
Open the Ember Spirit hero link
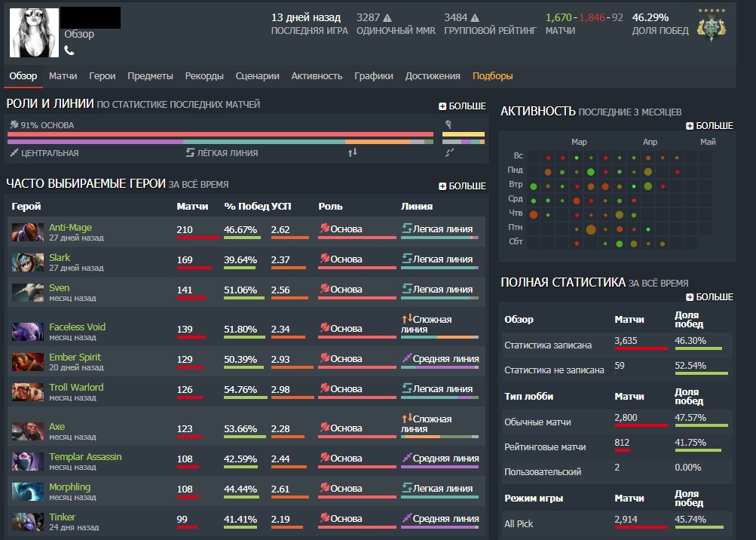(x=75, y=357)
